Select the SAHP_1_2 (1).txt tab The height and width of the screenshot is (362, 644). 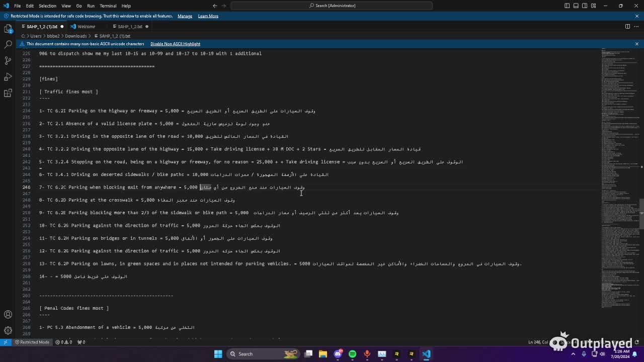[42, 26]
